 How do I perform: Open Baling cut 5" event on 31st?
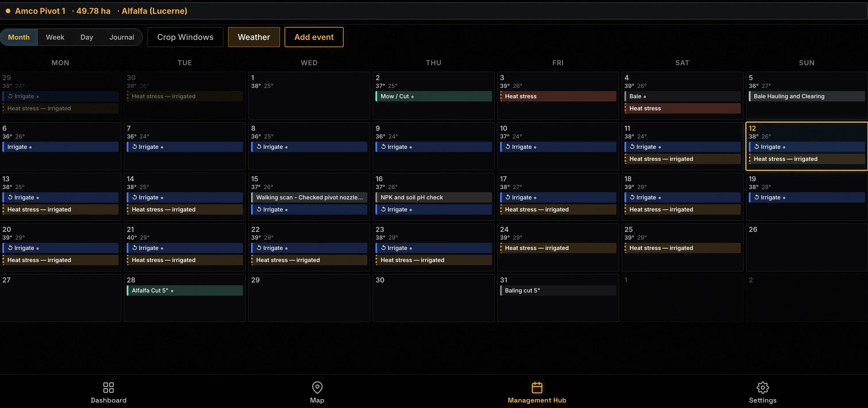(x=558, y=290)
